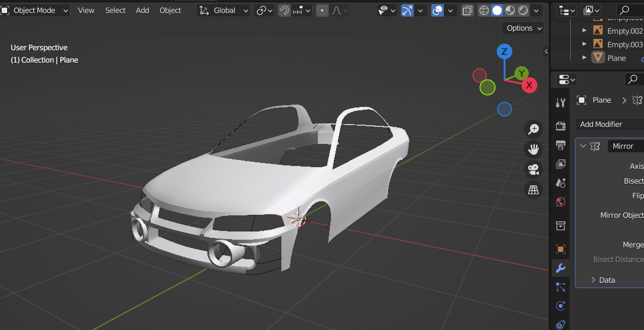The width and height of the screenshot is (644, 330).
Task: Click the negative X axis gizmo circle
Action: (x=480, y=76)
